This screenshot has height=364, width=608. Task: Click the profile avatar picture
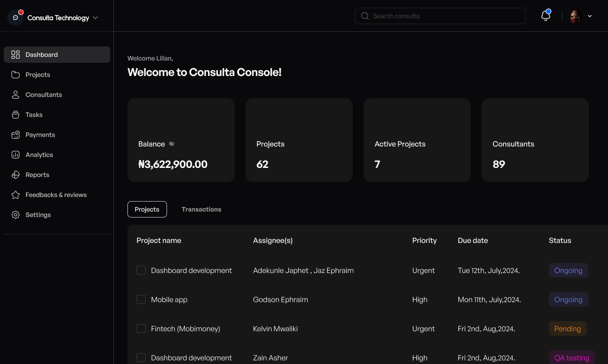(x=576, y=16)
